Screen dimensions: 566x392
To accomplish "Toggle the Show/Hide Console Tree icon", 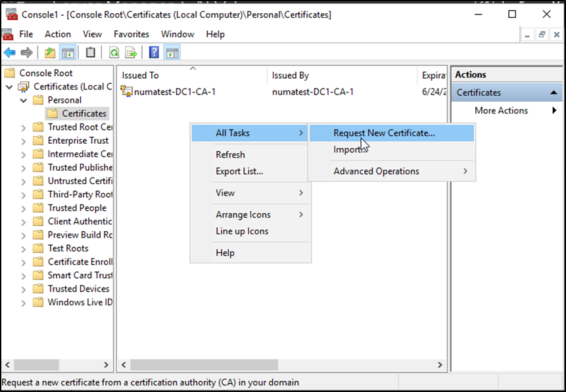I will coord(67,53).
